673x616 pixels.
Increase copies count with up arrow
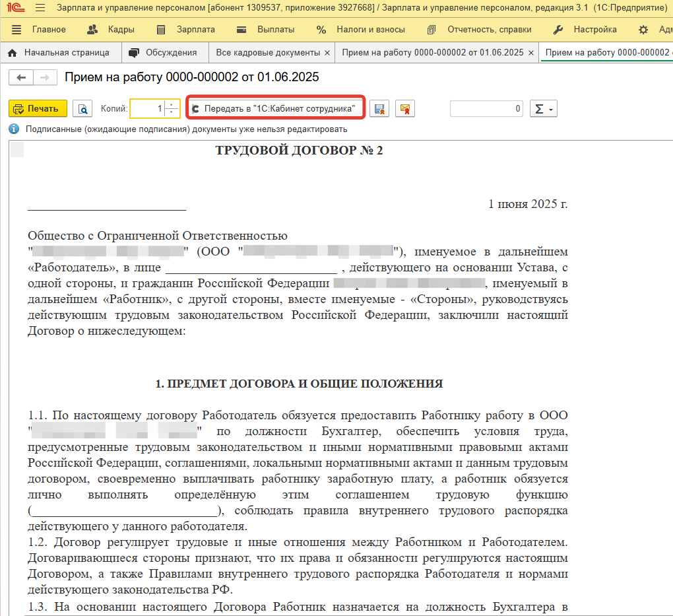tap(172, 105)
